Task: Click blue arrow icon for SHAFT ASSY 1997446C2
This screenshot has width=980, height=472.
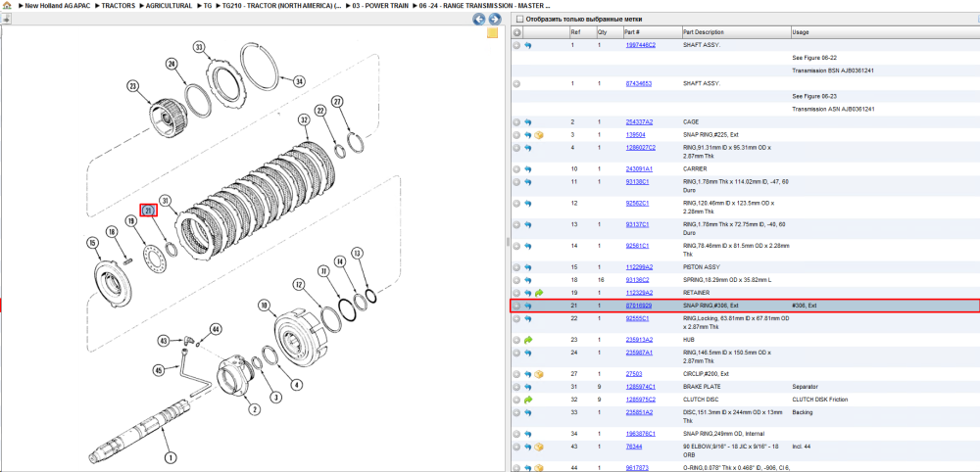Action: [527, 46]
